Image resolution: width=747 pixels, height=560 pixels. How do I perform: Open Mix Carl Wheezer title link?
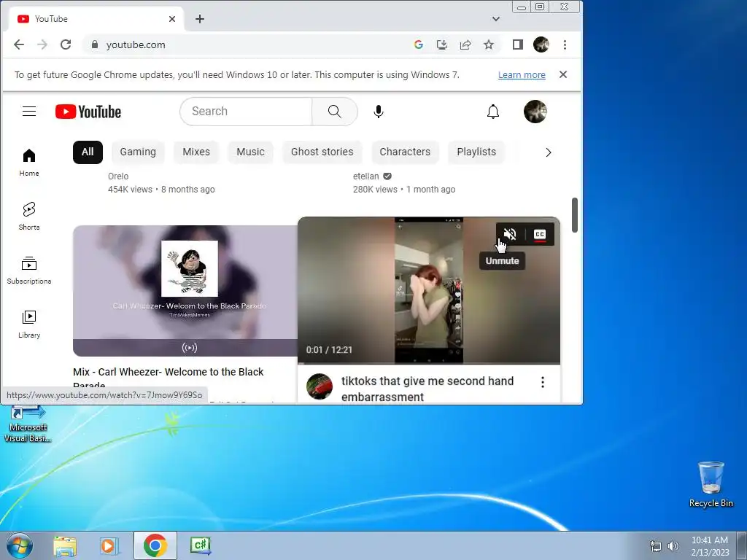click(169, 378)
